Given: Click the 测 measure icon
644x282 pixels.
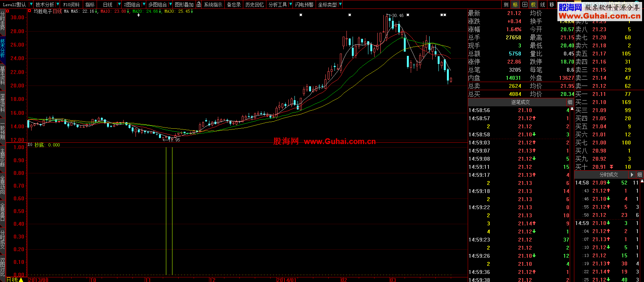Looking at the screenshot, I should [506, 5].
